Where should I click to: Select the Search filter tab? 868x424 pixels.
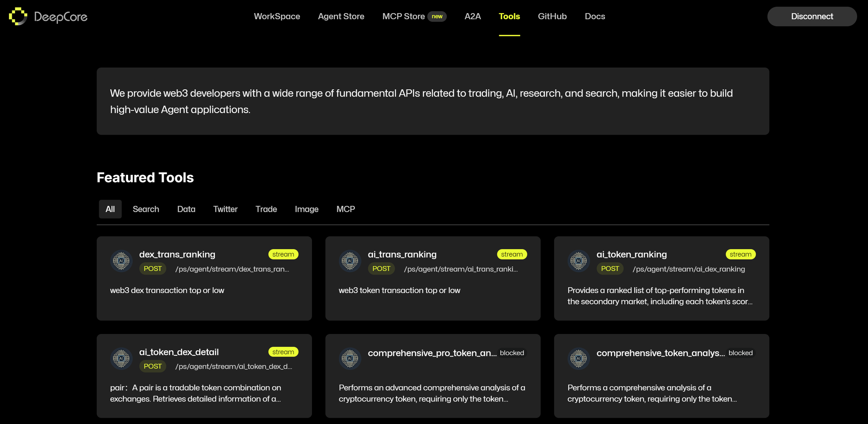click(x=146, y=209)
